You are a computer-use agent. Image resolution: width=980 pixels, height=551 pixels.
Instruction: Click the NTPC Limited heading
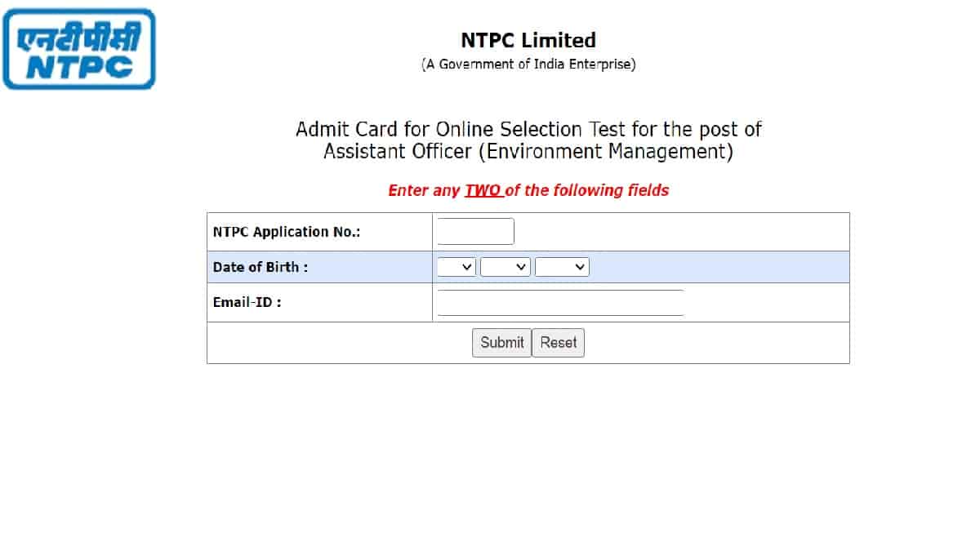527,39
